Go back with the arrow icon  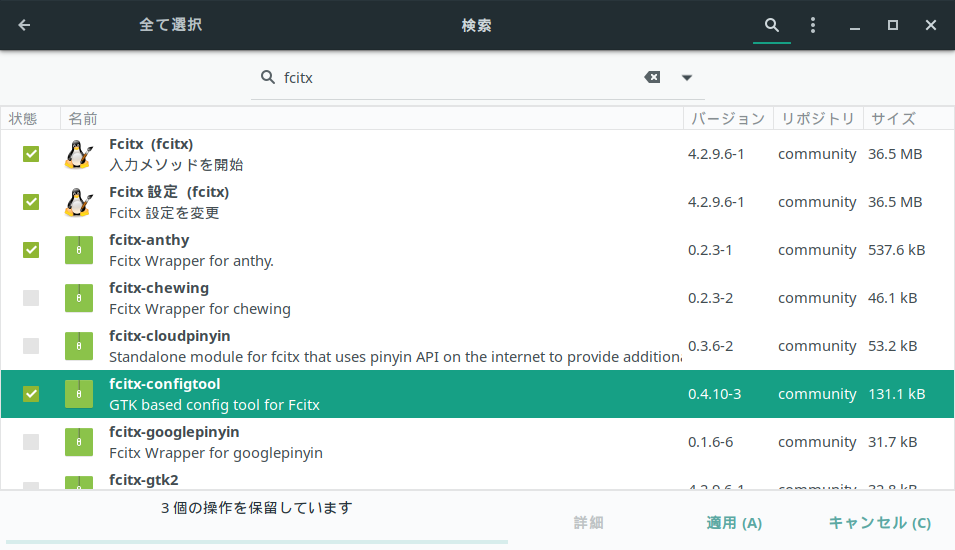(24, 25)
